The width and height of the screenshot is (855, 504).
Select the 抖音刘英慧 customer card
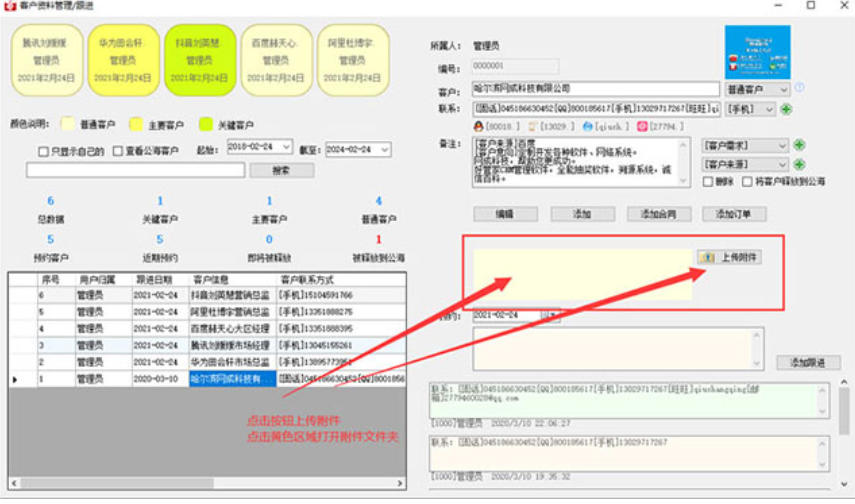[200, 60]
